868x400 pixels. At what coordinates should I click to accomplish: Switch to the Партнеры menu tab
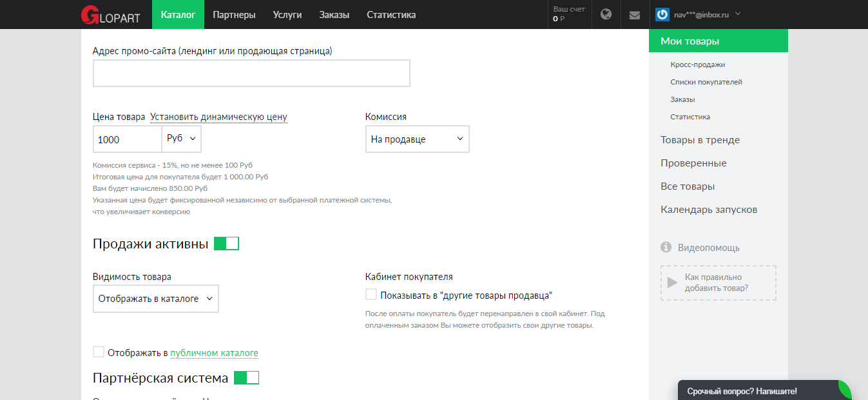tap(234, 14)
